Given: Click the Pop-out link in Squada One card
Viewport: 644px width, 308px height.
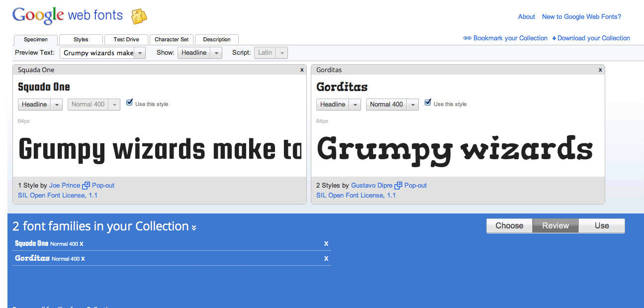Looking at the screenshot, I should pos(103,185).
